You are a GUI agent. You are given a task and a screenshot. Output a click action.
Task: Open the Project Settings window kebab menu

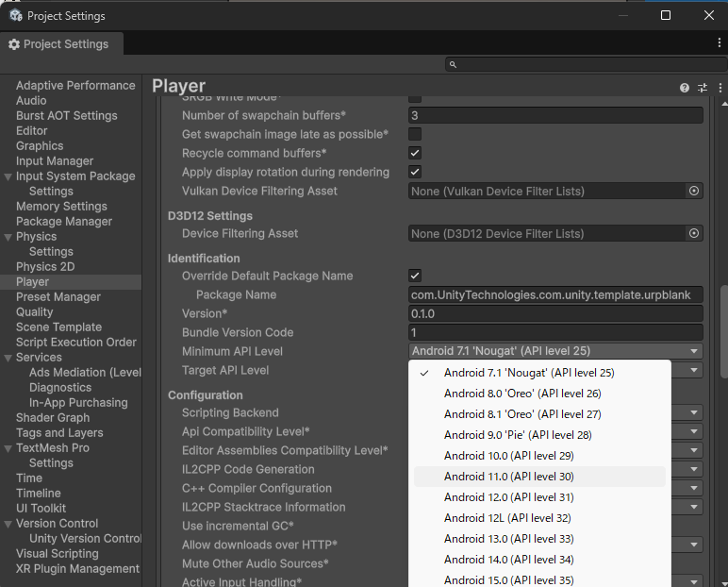tap(719, 43)
